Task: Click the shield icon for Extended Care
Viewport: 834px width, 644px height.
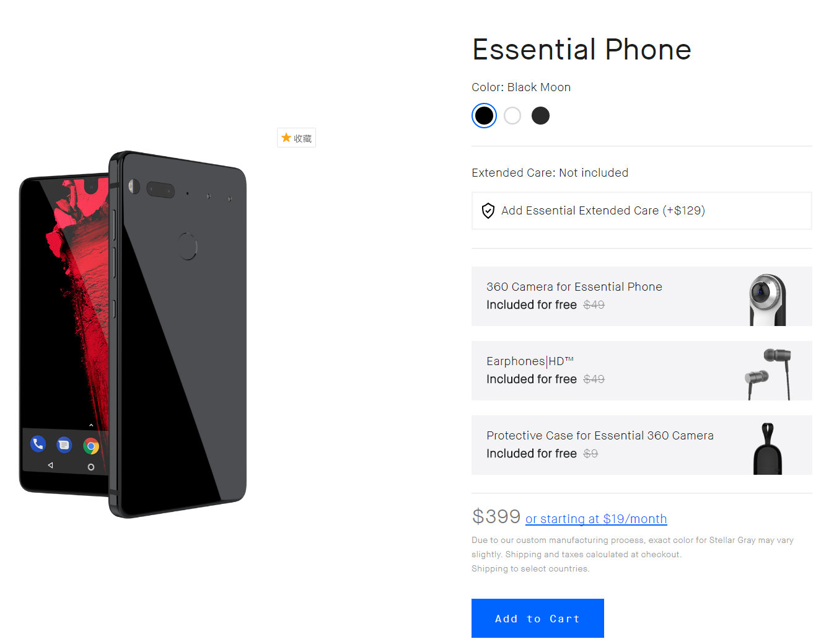Action: 488,211
